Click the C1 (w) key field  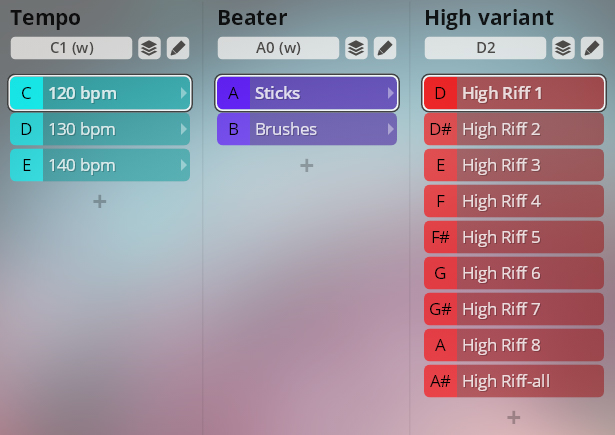point(72,48)
